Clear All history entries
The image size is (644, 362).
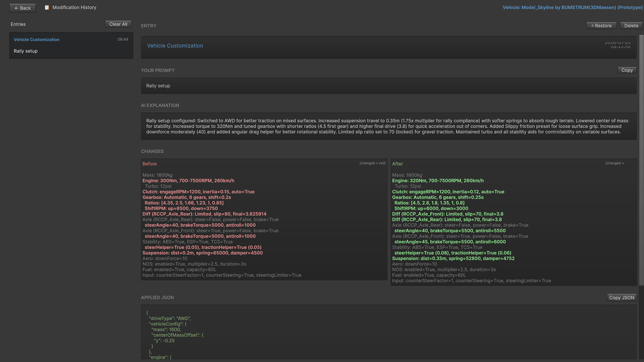coord(118,24)
